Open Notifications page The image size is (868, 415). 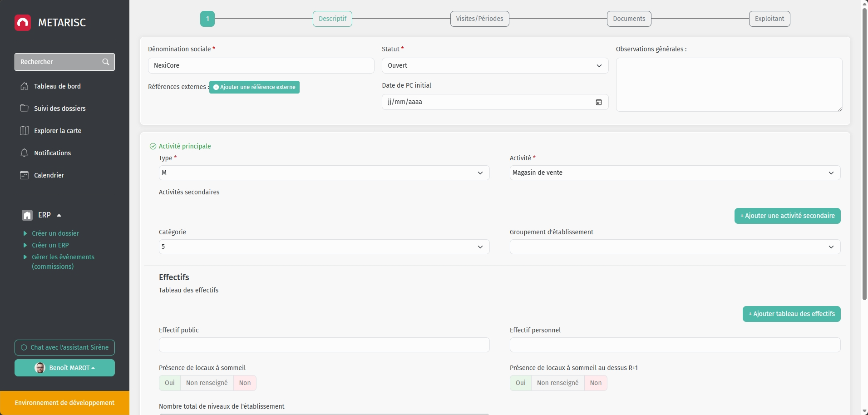(53, 153)
